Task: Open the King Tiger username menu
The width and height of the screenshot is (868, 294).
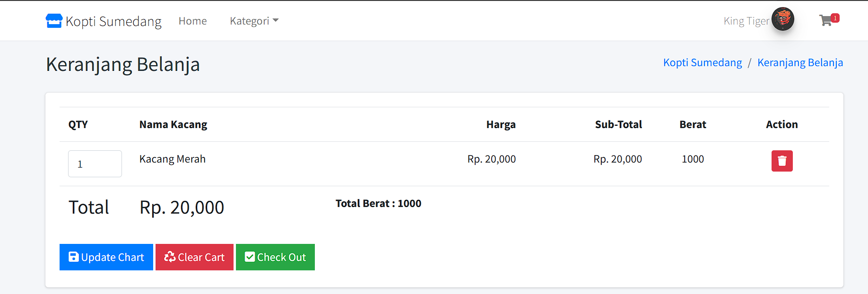Action: tap(746, 21)
